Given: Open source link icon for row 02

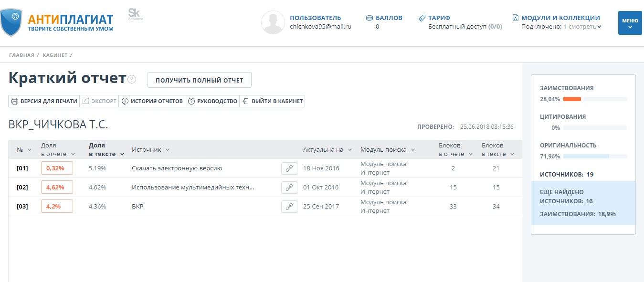Looking at the screenshot, I should pos(289,188).
